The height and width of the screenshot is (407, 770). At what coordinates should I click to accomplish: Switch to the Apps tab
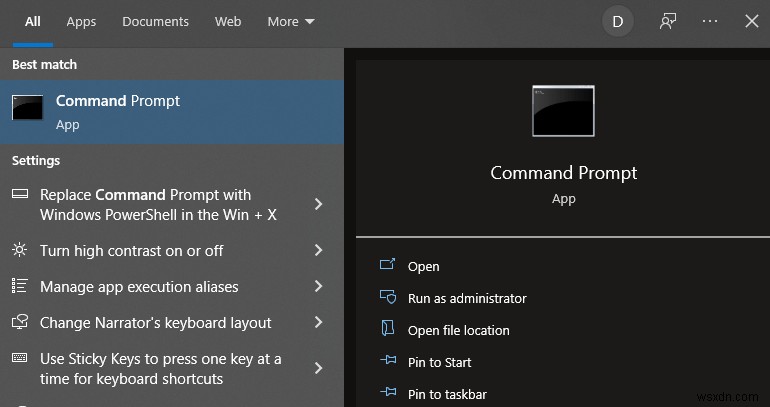tap(81, 21)
